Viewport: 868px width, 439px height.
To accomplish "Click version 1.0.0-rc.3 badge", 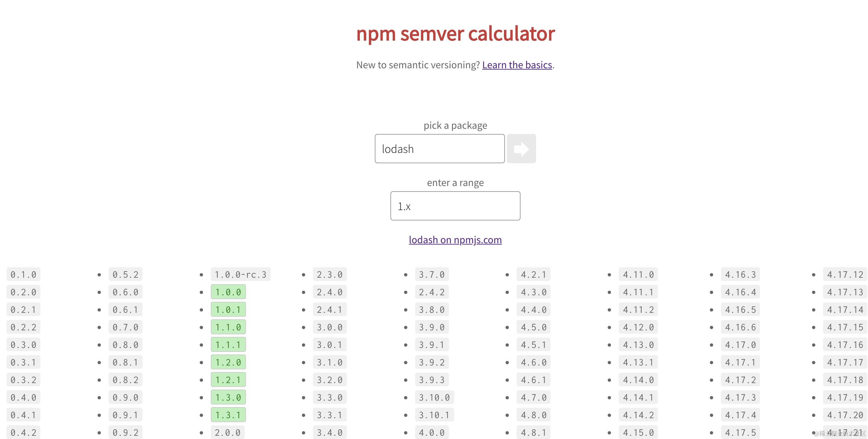I will (x=240, y=274).
